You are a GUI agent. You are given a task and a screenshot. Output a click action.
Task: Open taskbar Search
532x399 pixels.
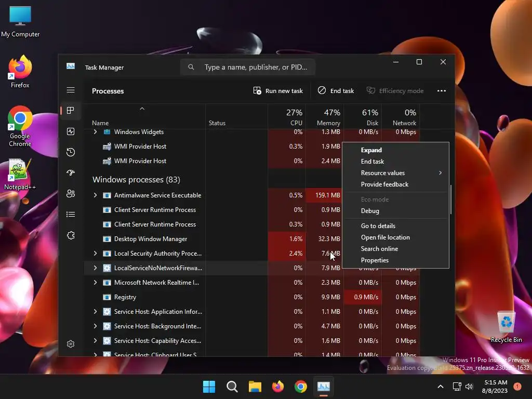(232, 387)
